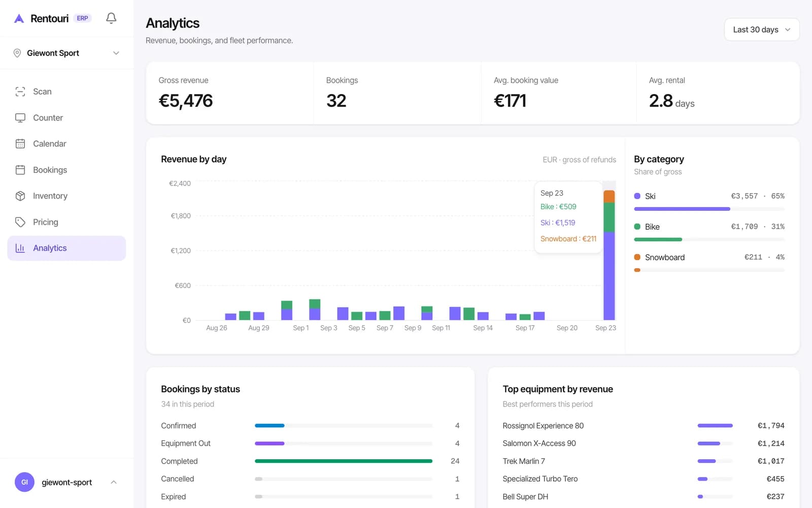812x508 pixels.
Task: Click the Equipment Out purple bar
Action: 269,443
